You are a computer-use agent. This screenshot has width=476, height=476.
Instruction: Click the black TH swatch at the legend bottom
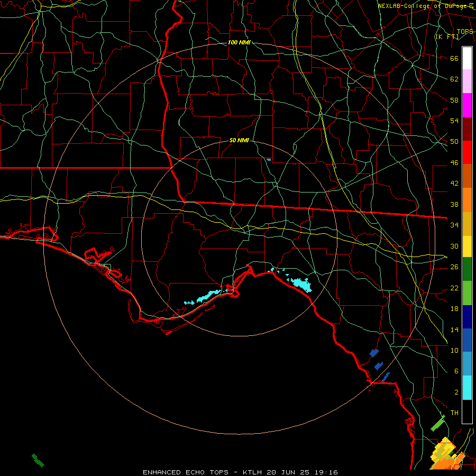[x=467, y=411]
